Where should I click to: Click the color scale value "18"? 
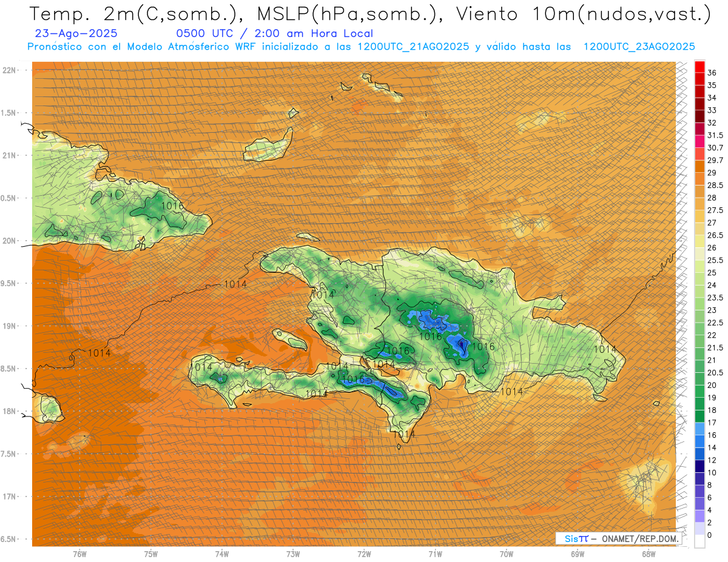tap(712, 410)
